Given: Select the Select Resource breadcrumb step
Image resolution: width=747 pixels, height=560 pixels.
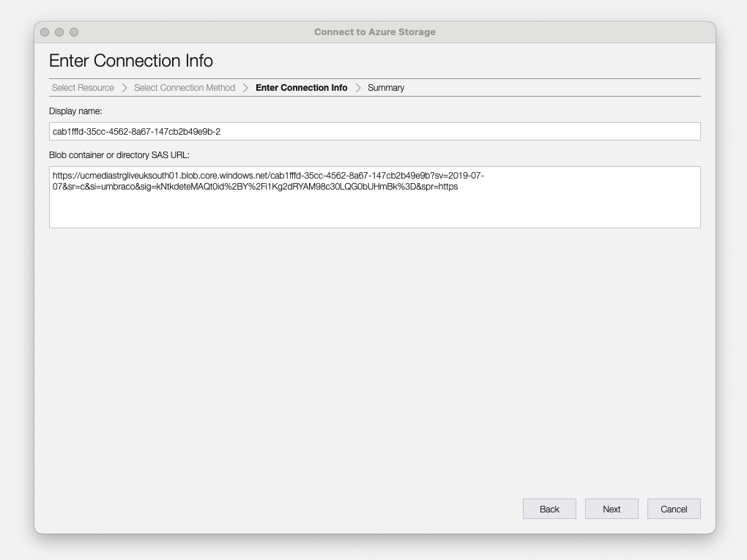Looking at the screenshot, I should (x=82, y=88).
